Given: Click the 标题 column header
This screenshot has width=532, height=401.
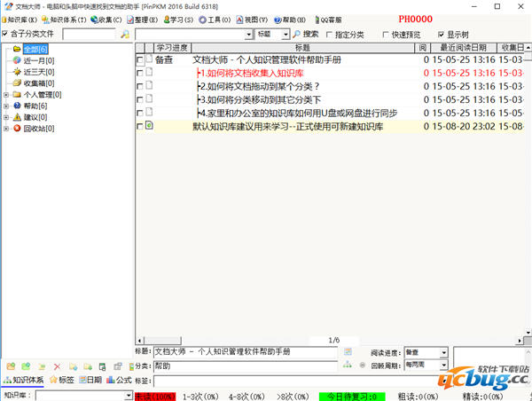Looking at the screenshot, I should click(301, 48).
